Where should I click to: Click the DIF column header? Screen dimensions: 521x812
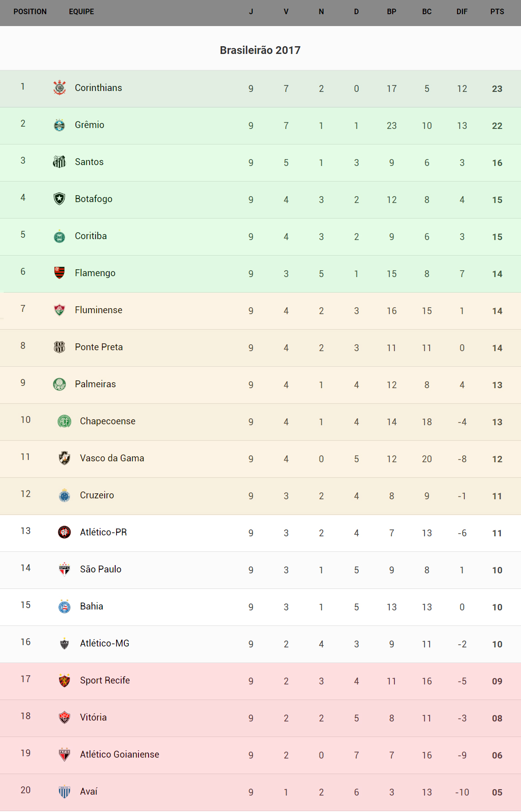pyautogui.click(x=462, y=12)
